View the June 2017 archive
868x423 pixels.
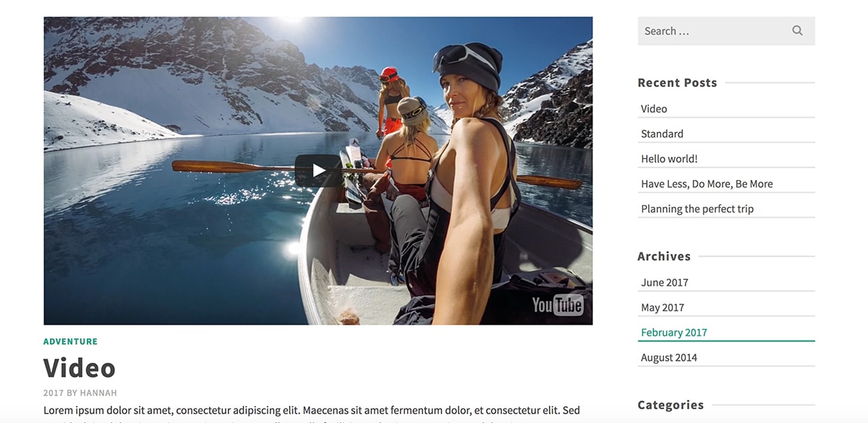click(x=664, y=283)
